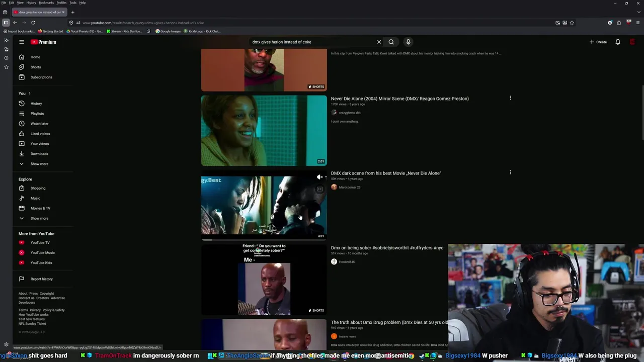
Task: Open channel Maroccomar 23
Action: pyautogui.click(x=350, y=187)
